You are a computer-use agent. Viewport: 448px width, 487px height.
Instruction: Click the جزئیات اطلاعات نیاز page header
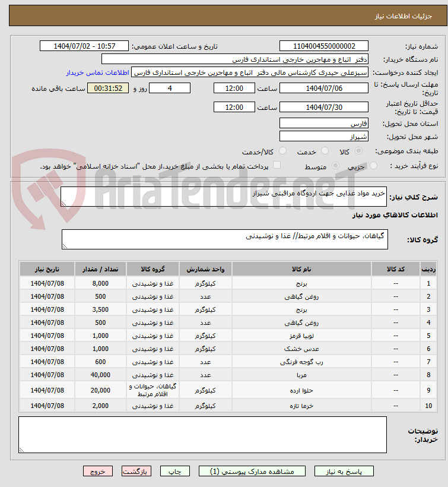pyautogui.click(x=403, y=16)
